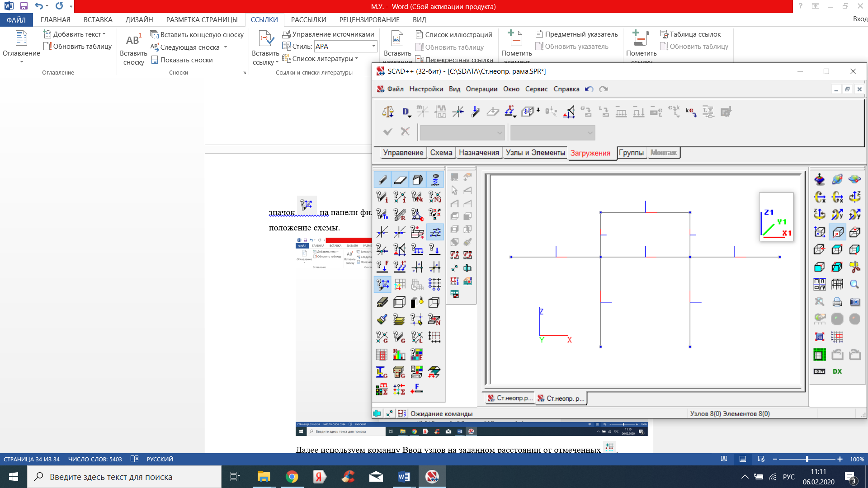Image resolution: width=868 pixels, height=488 pixels.
Task: Switch to the Схема tab
Action: (x=441, y=153)
